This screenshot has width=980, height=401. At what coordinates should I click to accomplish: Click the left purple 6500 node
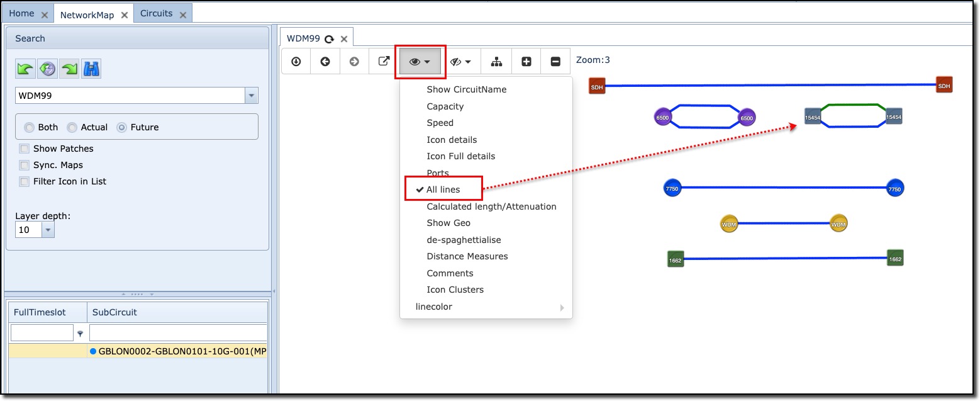pos(662,118)
